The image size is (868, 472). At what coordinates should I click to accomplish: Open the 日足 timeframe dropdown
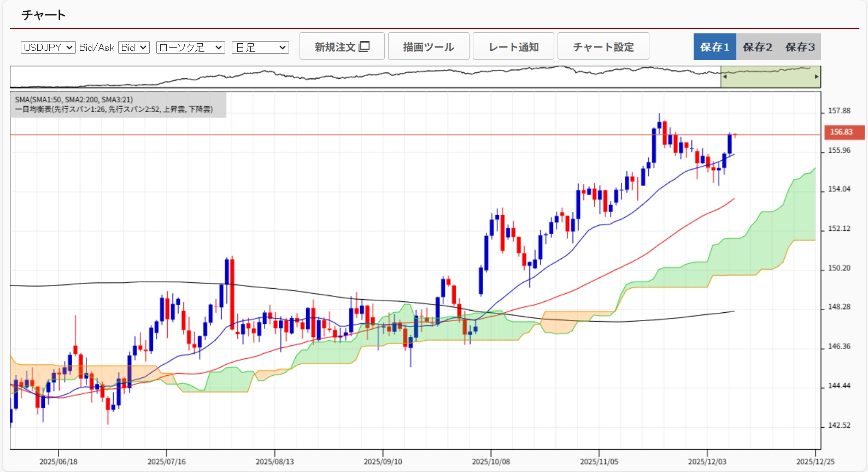(x=260, y=48)
